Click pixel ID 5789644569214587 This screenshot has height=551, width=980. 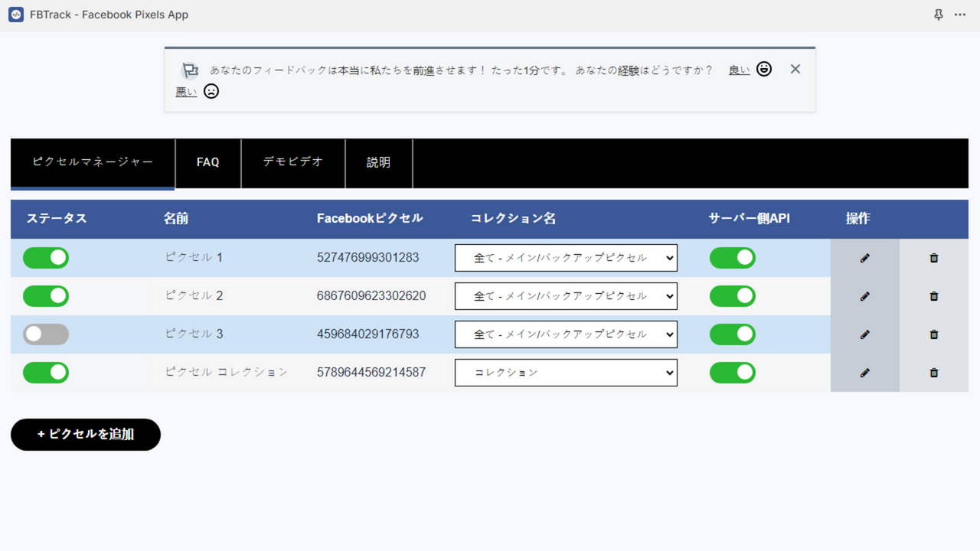pos(371,373)
